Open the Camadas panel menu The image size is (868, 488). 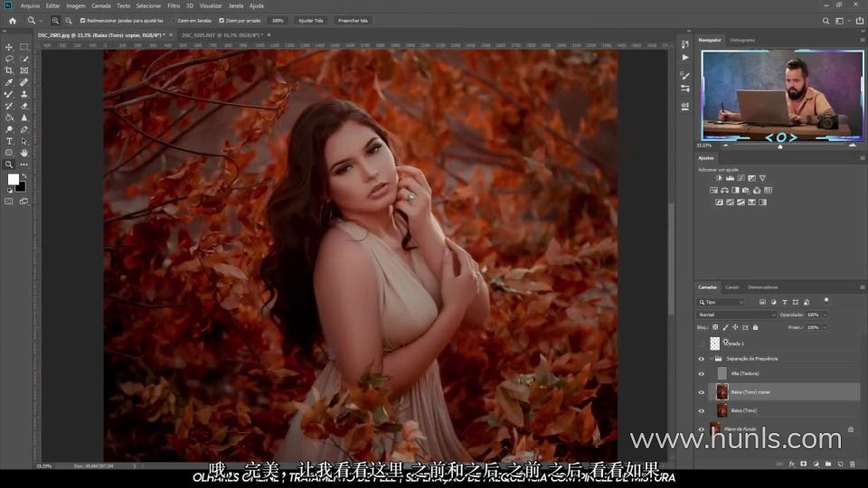pyautogui.click(x=862, y=287)
